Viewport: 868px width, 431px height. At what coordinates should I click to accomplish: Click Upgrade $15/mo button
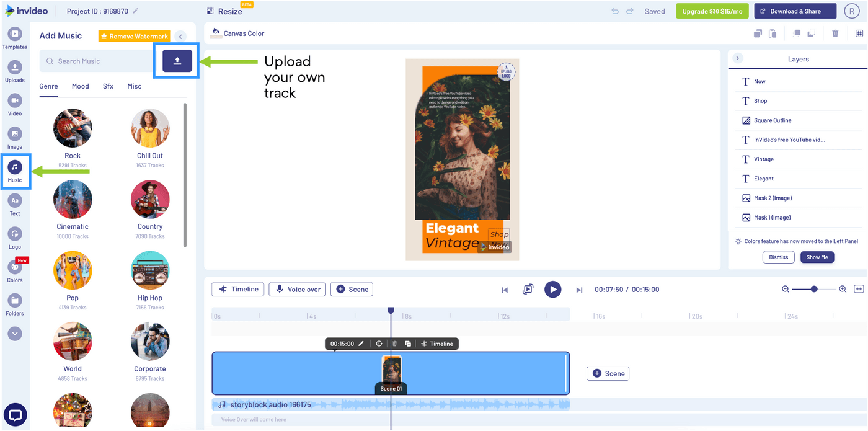712,11
